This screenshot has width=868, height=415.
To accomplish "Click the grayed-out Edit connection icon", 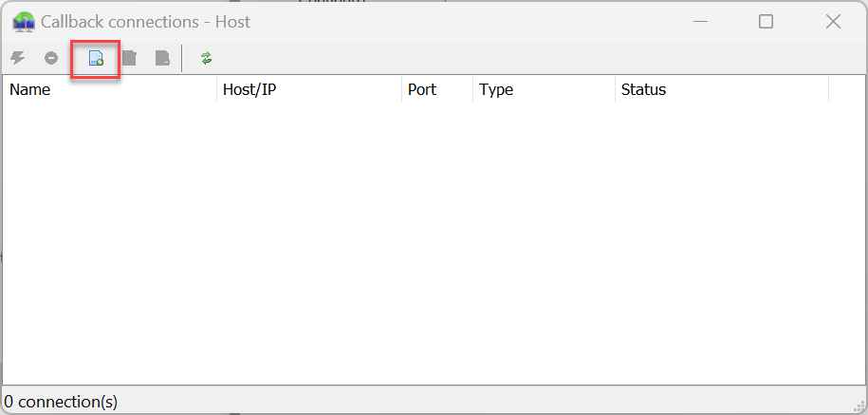I will click(129, 59).
